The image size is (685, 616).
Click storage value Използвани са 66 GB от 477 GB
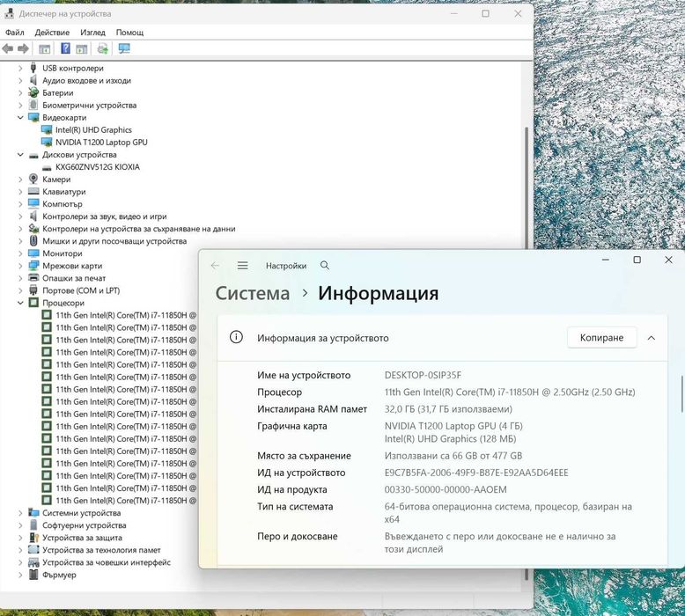[x=453, y=455]
